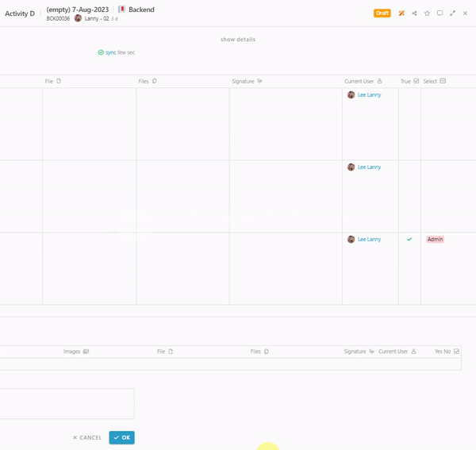Click the Backend flag icon

122,10
